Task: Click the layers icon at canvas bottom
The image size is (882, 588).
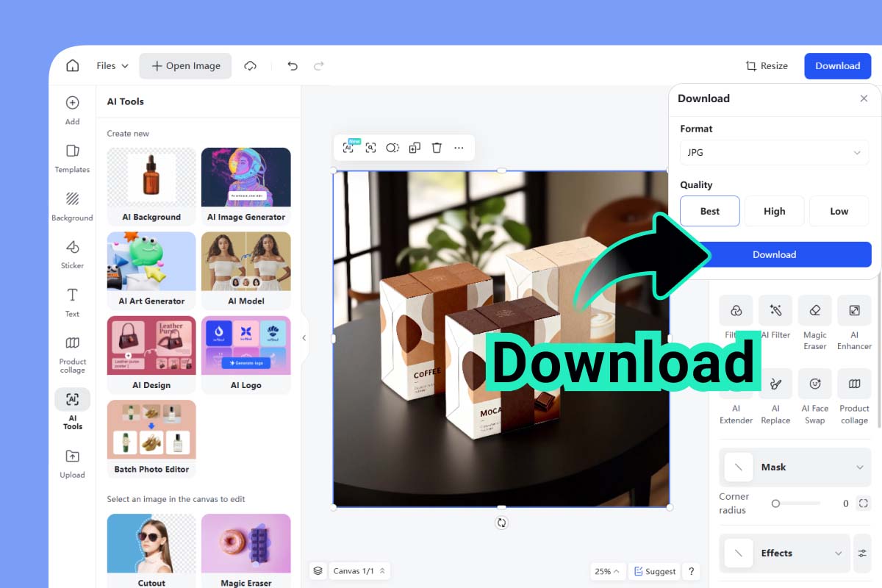Action: click(318, 571)
